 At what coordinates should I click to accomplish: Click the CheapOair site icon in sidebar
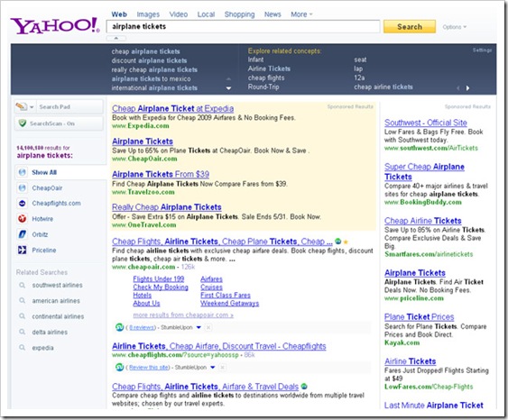tap(22, 187)
